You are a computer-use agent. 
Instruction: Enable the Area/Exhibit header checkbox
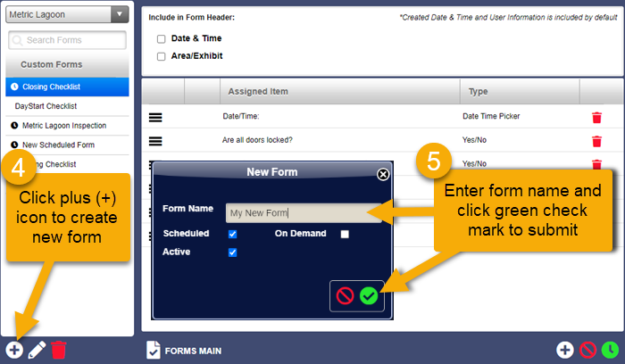(161, 56)
